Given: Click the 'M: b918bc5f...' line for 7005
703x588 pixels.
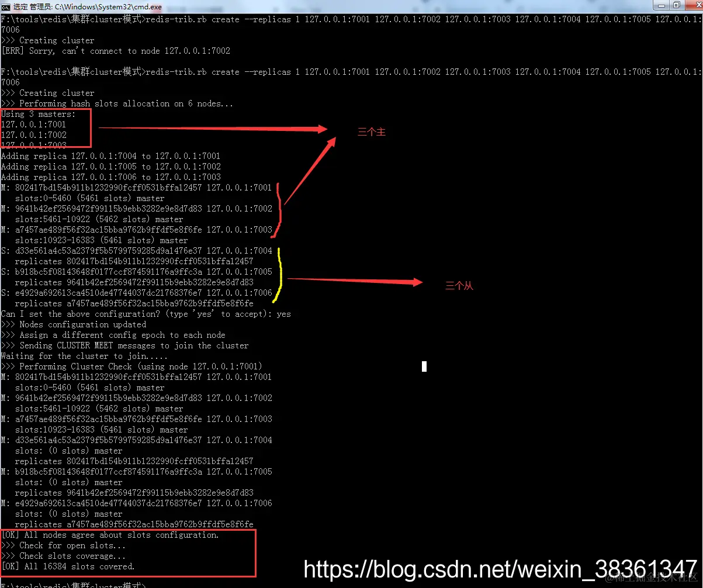Looking at the screenshot, I should (x=137, y=472).
